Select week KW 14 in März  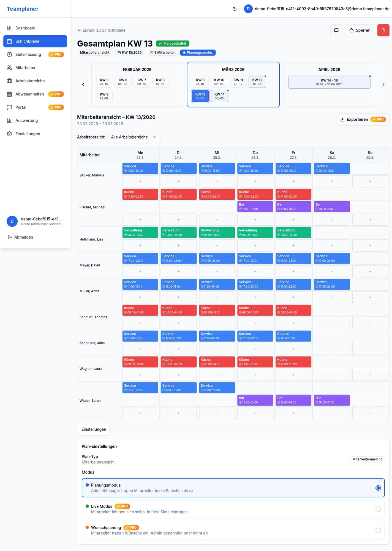coord(219,96)
